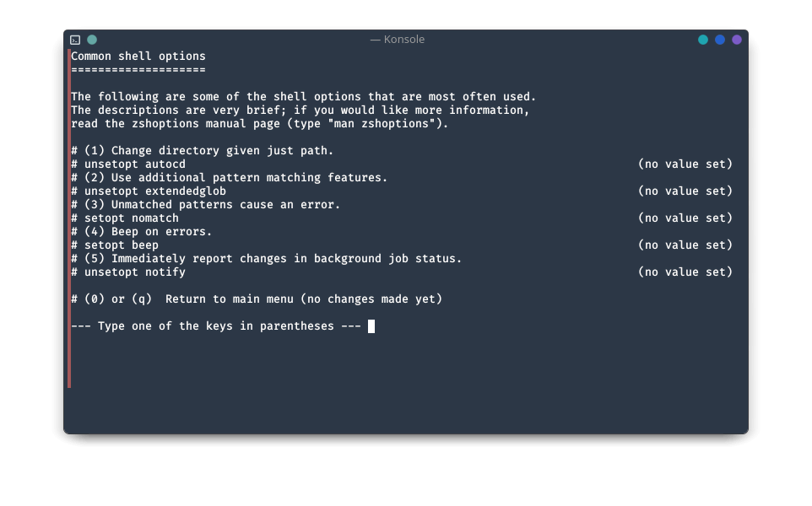Click the purple close dot in the title bar
Screen dimensions: 812x506
tap(737, 40)
